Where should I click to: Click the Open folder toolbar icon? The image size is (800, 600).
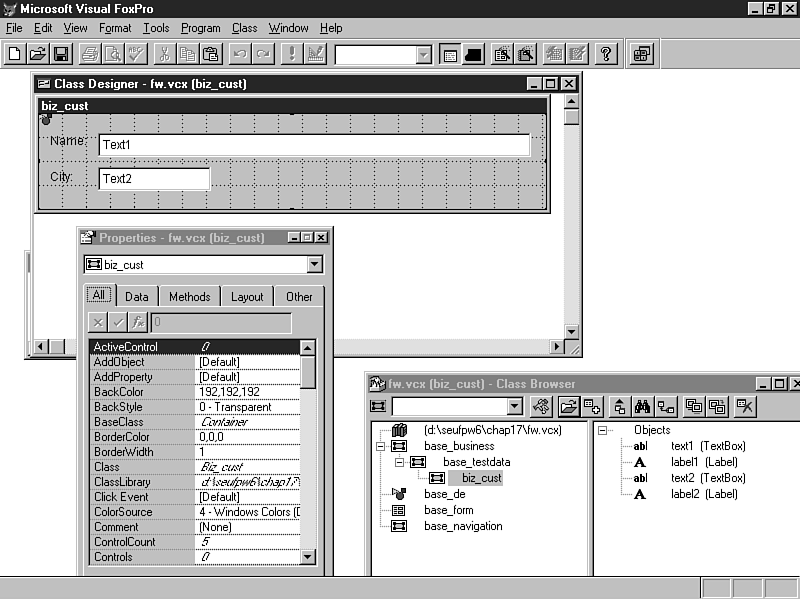click(38, 54)
